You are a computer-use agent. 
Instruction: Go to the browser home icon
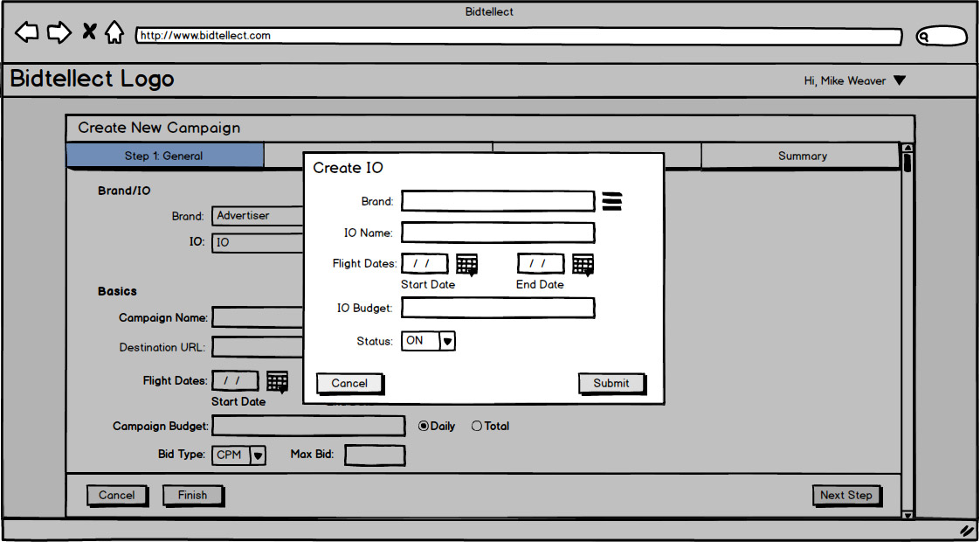(x=114, y=33)
